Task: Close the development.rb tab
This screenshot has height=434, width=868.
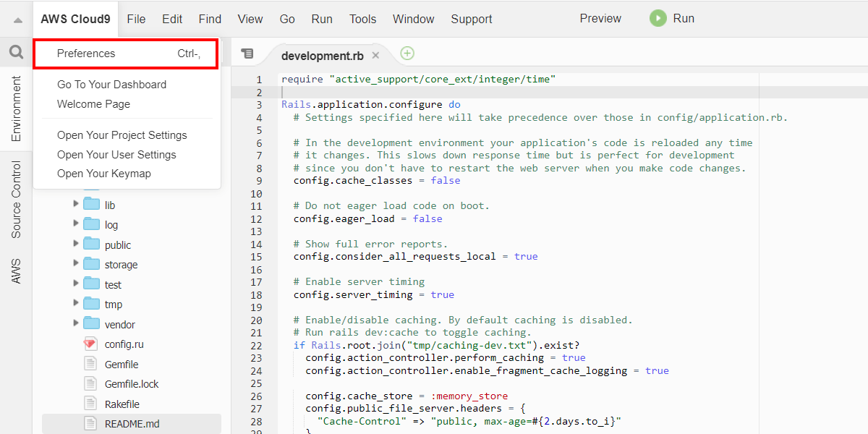Action: (375, 56)
